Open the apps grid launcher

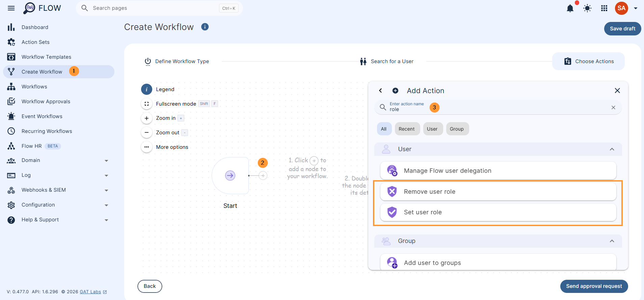[x=604, y=8]
